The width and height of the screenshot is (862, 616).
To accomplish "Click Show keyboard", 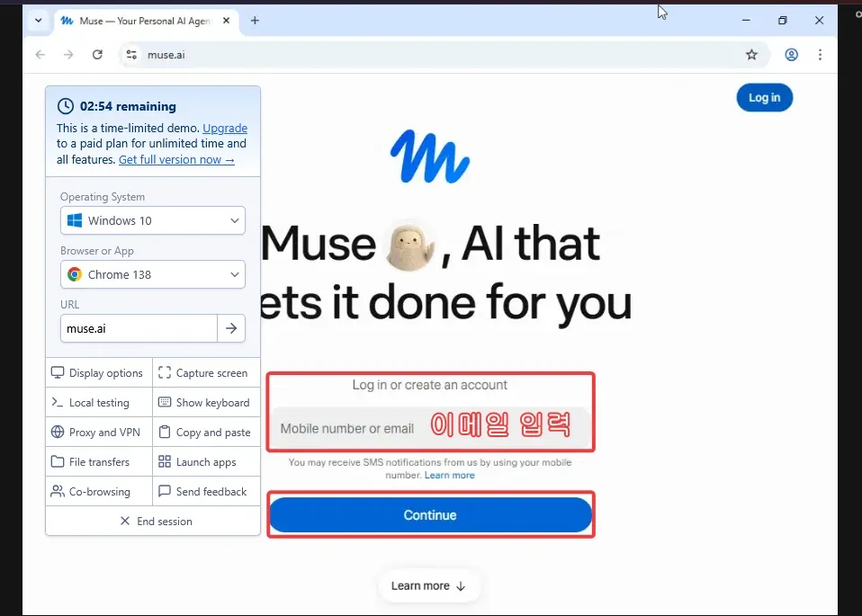I will (x=206, y=402).
